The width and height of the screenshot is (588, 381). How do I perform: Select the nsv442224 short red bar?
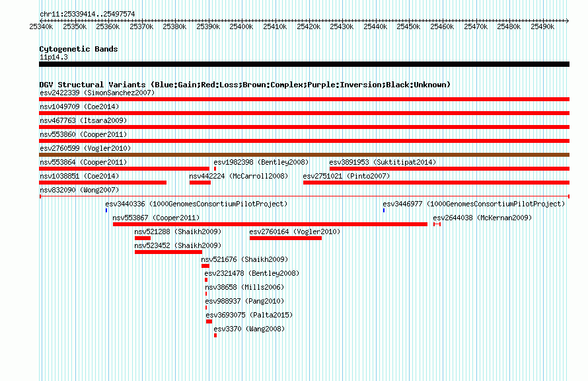coord(200,183)
